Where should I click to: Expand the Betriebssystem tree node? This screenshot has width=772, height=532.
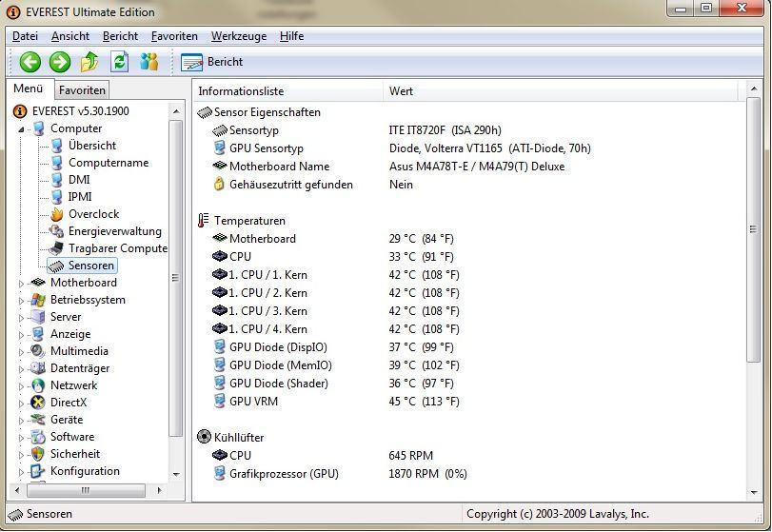tap(21, 301)
